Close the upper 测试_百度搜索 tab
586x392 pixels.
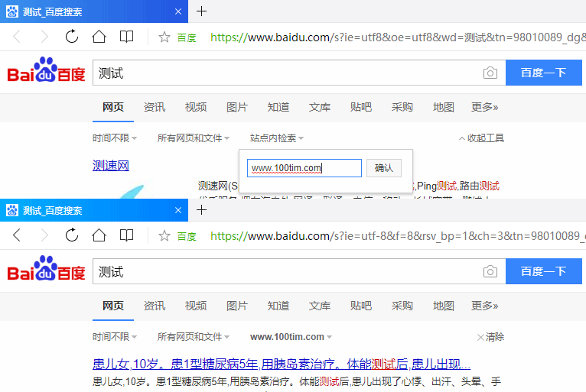tap(178, 11)
